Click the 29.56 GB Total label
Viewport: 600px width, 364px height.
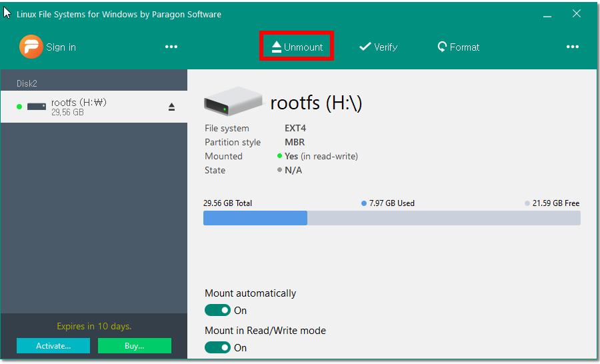click(x=227, y=203)
